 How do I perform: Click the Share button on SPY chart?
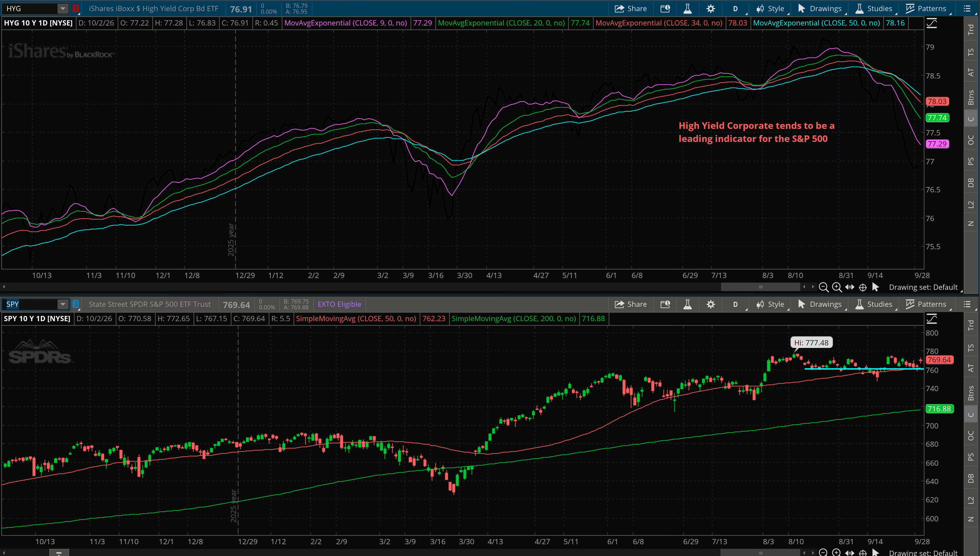pyautogui.click(x=631, y=304)
